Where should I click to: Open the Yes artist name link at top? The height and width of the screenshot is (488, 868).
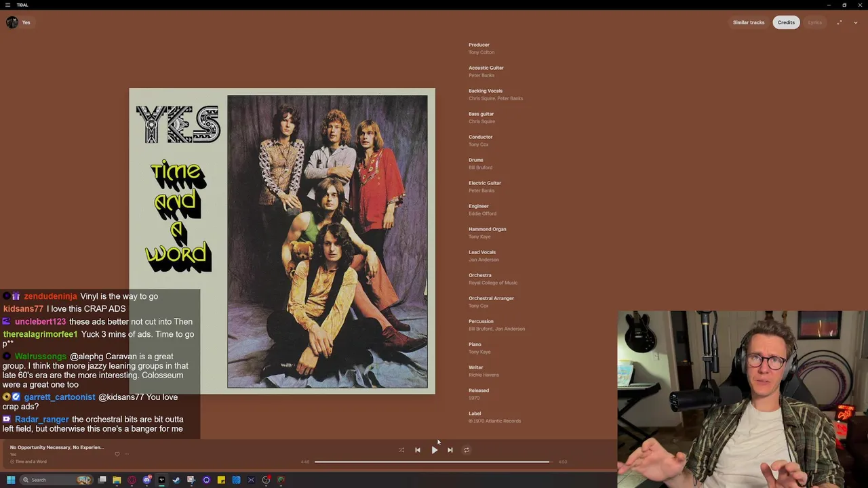26,22
